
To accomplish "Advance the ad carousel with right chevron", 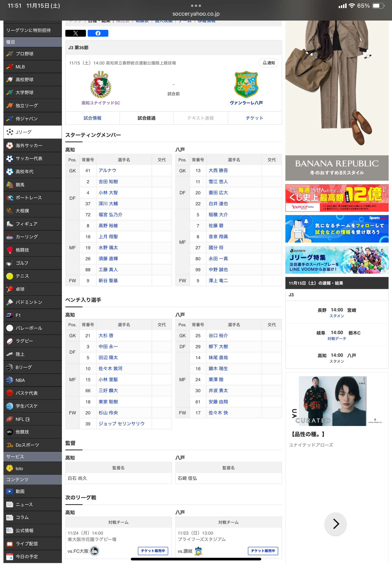I will (335, 524).
